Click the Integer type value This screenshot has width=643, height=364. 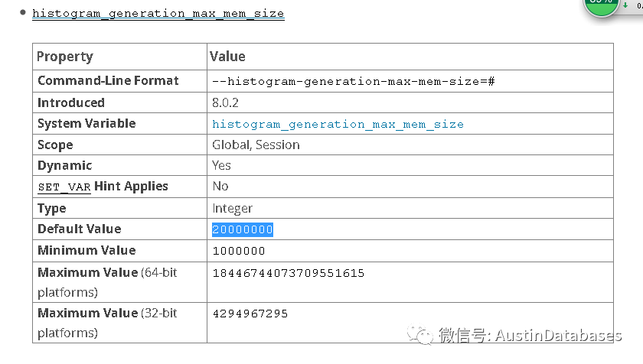(x=232, y=208)
